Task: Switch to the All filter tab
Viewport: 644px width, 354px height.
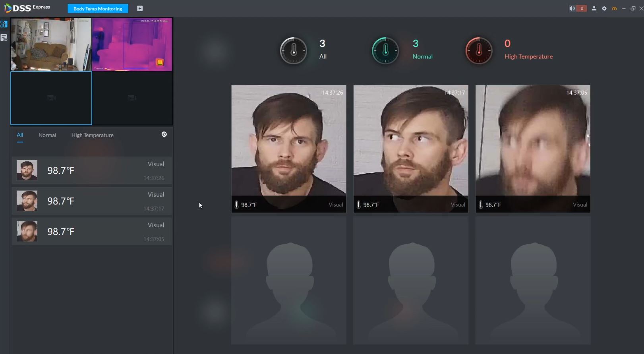Action: pos(20,135)
